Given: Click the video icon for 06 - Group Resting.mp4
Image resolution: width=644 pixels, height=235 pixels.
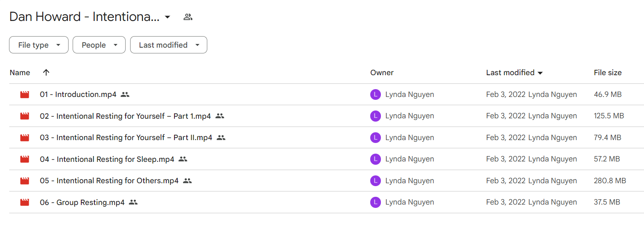Looking at the screenshot, I should pos(25,202).
